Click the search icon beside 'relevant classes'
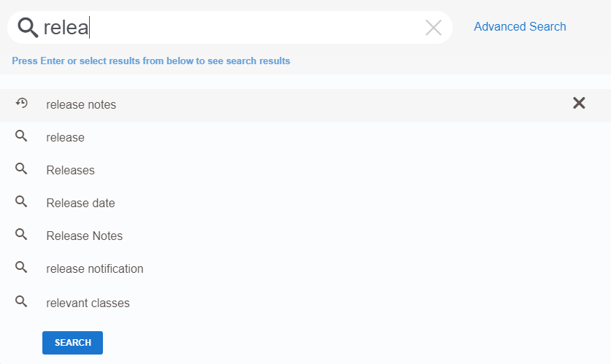Screen dimensions: 611x364 click(x=21, y=301)
